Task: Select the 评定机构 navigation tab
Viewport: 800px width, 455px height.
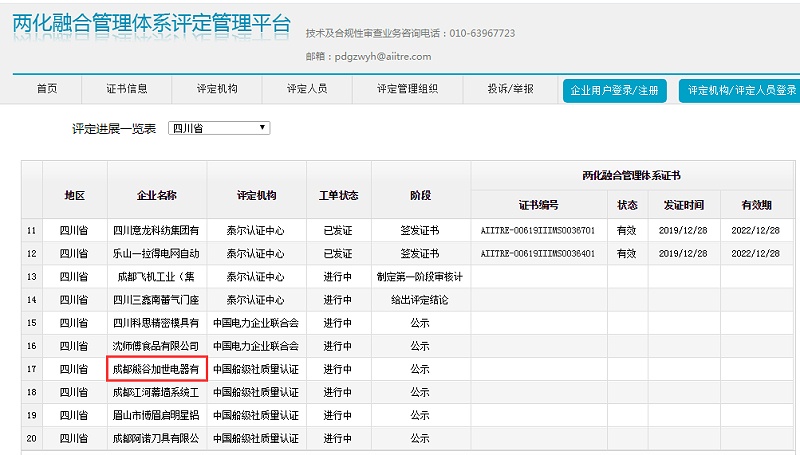Action: (x=217, y=89)
